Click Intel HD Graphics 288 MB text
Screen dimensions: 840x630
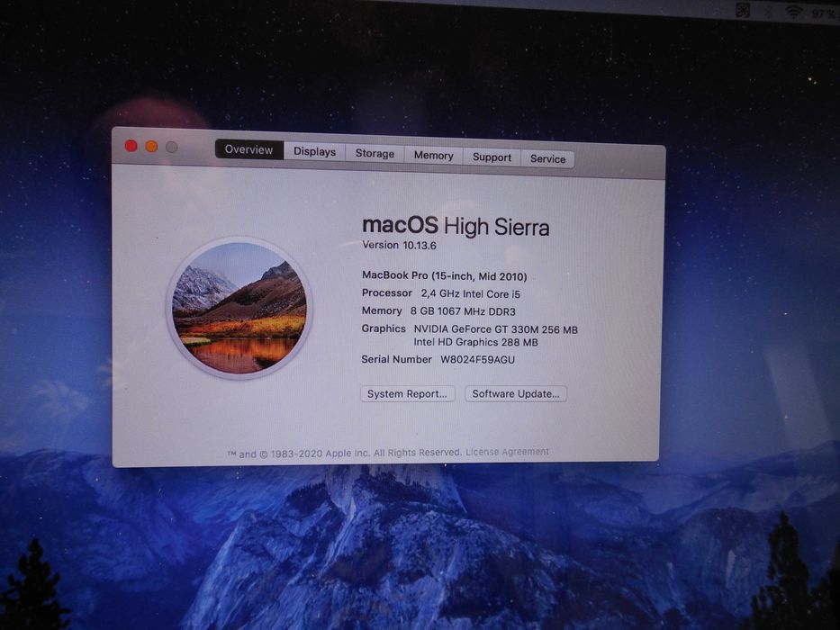click(475, 342)
